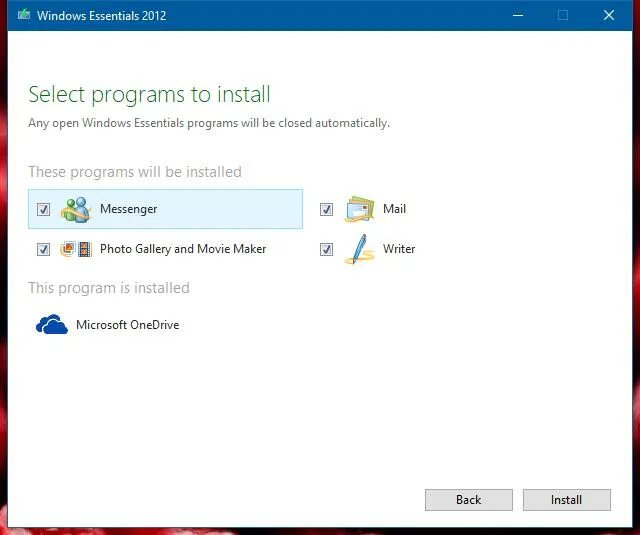
Task: Click the Mail envelope icon
Action: pos(359,209)
